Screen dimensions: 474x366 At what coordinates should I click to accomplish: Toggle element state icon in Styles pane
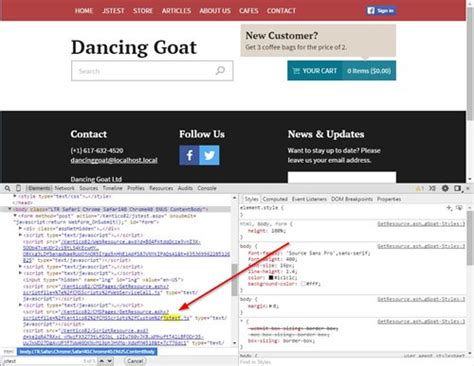tap(459, 208)
